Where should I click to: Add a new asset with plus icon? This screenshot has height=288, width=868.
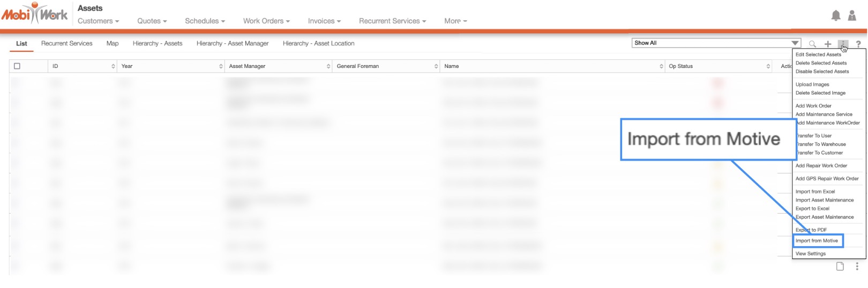pos(828,44)
